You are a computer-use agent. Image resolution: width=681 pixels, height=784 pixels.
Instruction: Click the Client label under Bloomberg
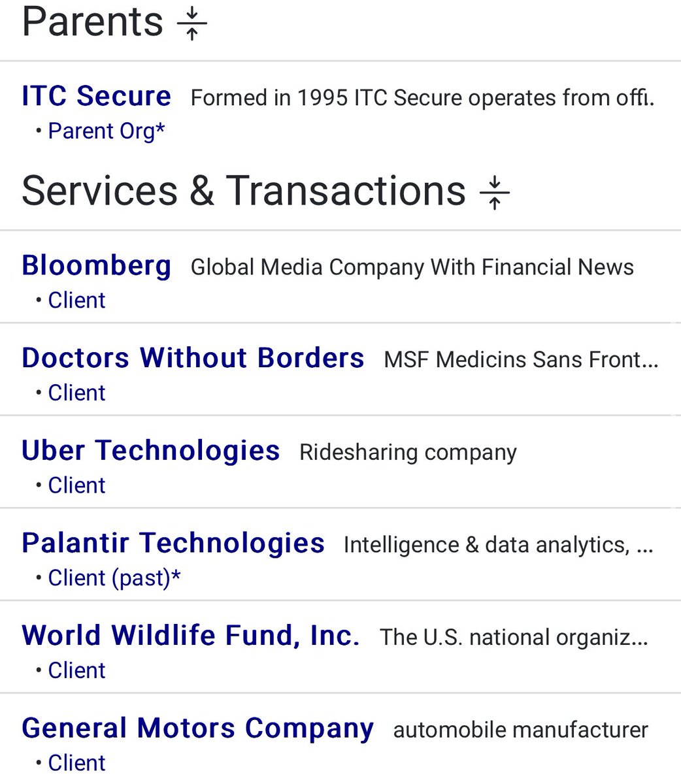coord(76,301)
